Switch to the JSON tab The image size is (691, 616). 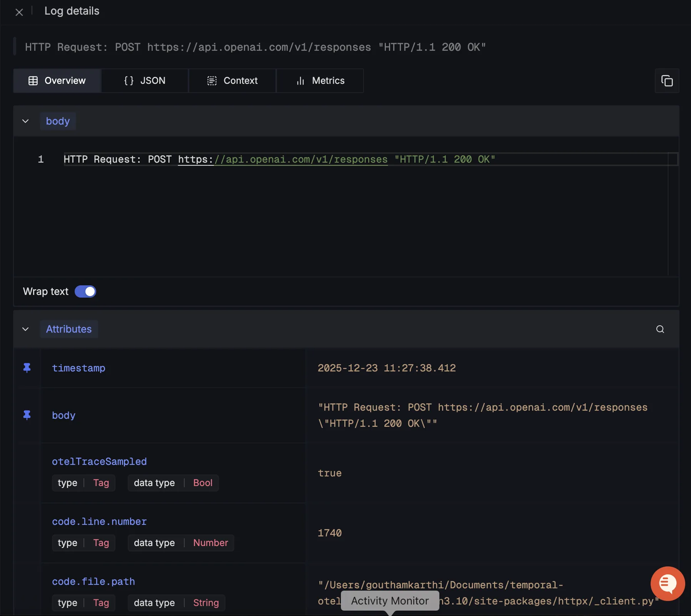point(145,81)
